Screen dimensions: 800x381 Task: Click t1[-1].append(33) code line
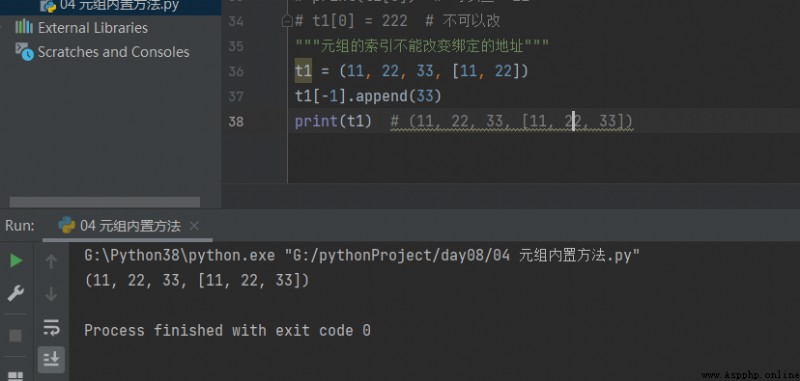[368, 96]
